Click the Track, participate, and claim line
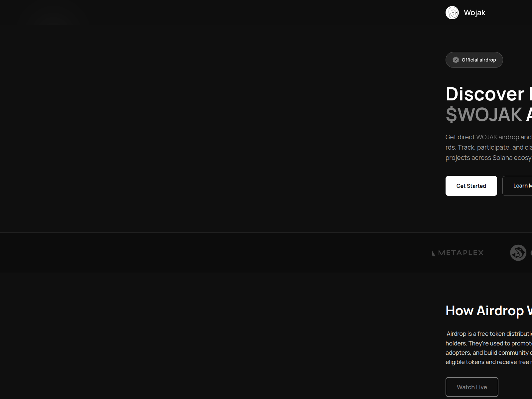532x399 pixels. [489, 147]
